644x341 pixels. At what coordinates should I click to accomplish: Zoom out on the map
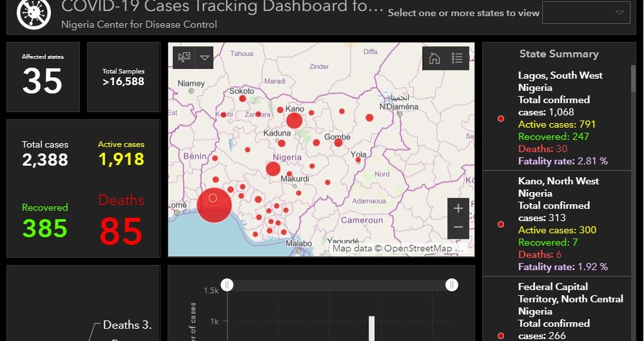pyautogui.click(x=458, y=228)
